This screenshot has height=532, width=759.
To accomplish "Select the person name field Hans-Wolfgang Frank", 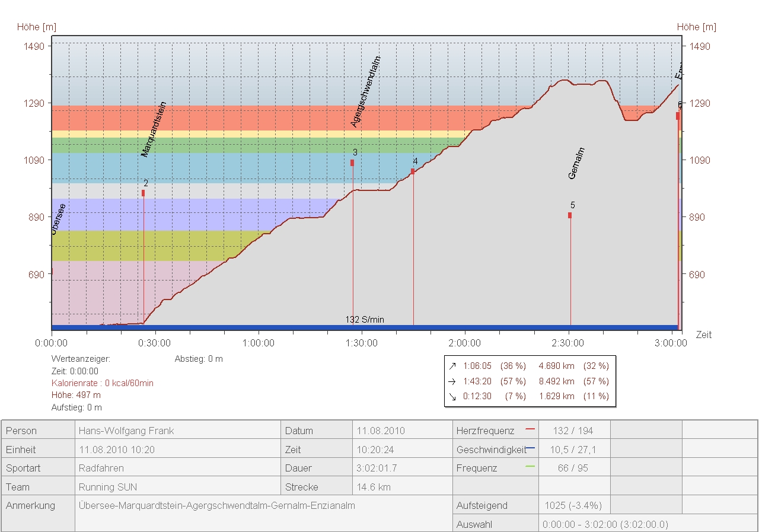I will (126, 431).
